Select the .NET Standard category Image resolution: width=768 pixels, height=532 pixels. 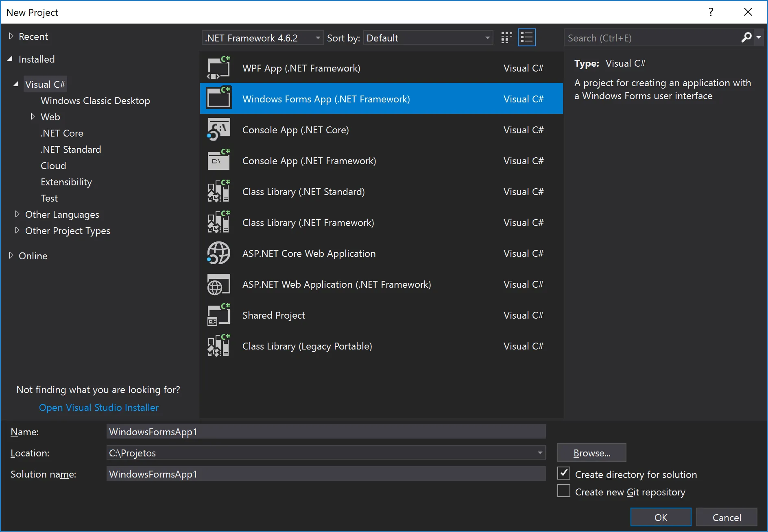tap(71, 150)
